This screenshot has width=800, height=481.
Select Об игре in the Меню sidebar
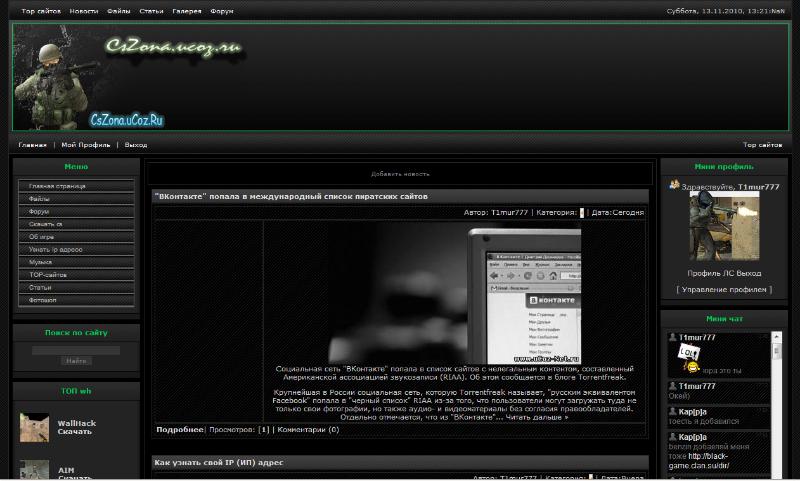coord(77,237)
